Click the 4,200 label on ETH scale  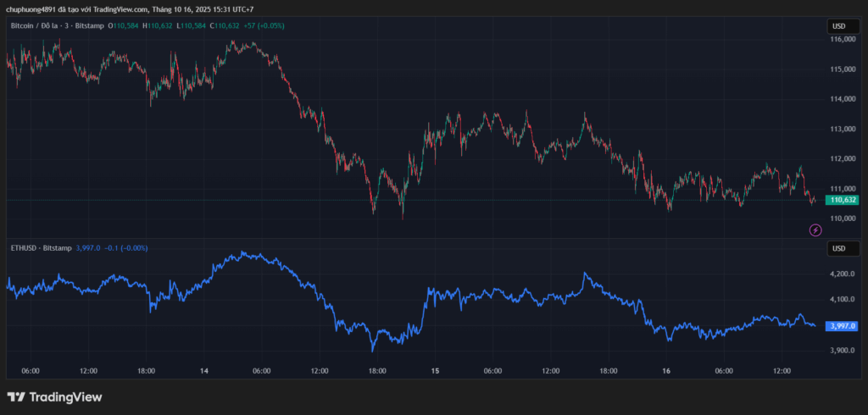pyautogui.click(x=842, y=274)
